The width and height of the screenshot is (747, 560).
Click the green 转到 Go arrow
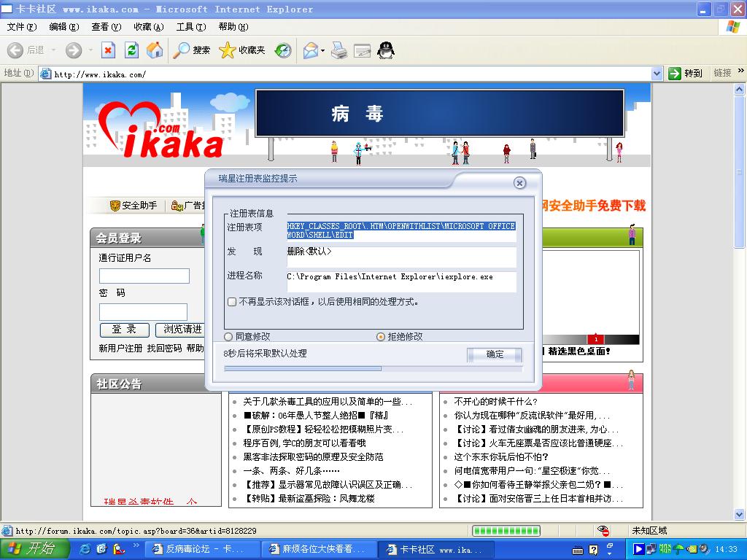point(675,74)
